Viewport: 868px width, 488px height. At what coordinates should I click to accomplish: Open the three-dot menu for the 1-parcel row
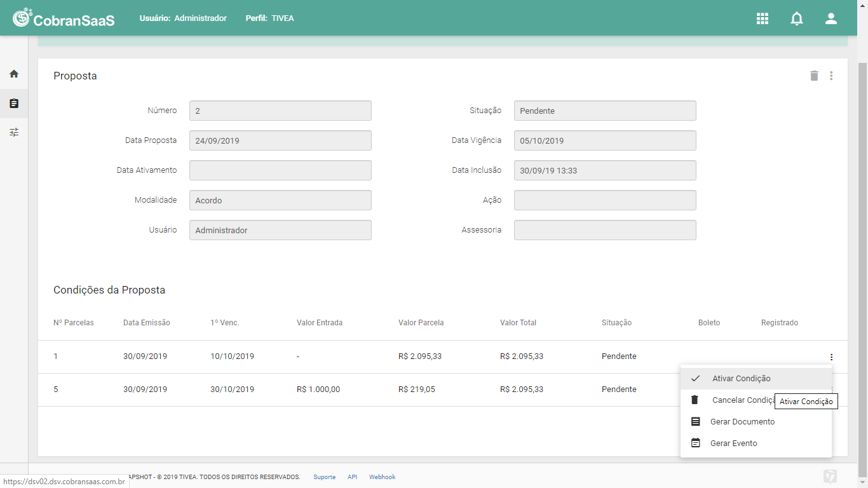click(x=831, y=357)
